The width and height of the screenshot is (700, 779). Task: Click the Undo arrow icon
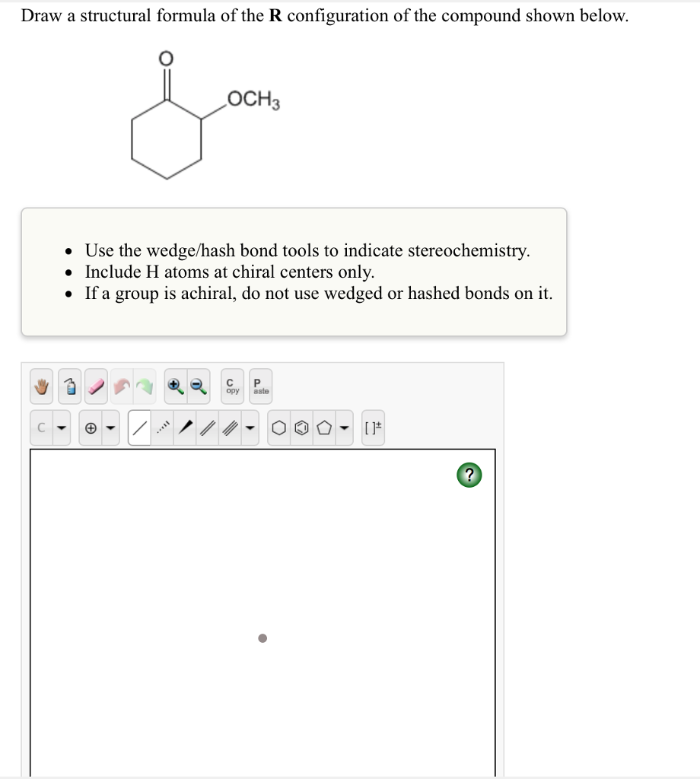(x=121, y=386)
